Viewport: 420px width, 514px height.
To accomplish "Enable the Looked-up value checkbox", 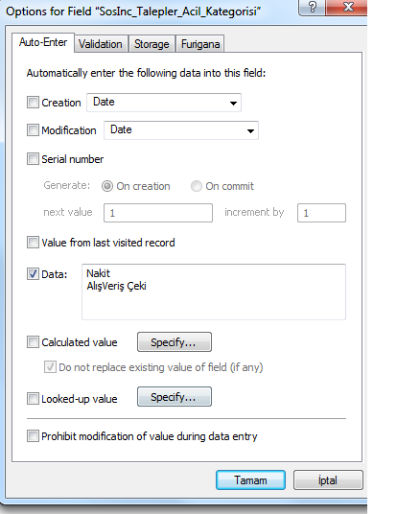I will click(33, 399).
